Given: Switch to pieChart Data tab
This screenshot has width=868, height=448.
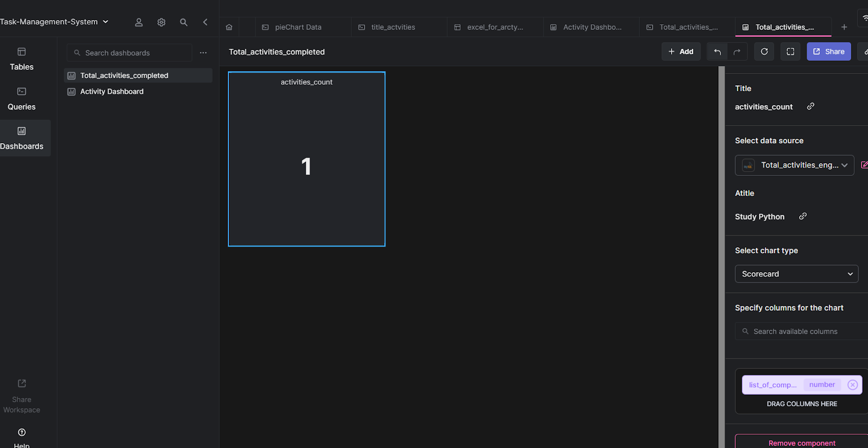Looking at the screenshot, I should click(303, 27).
